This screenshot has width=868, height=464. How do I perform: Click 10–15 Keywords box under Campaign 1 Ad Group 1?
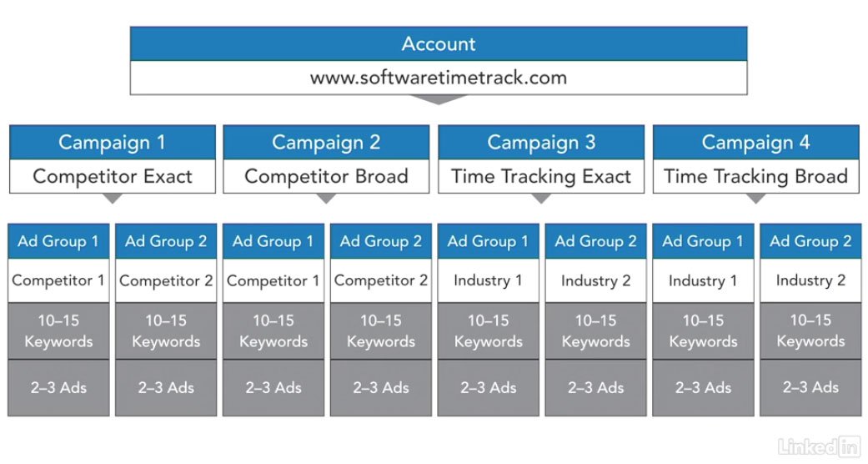coord(58,330)
